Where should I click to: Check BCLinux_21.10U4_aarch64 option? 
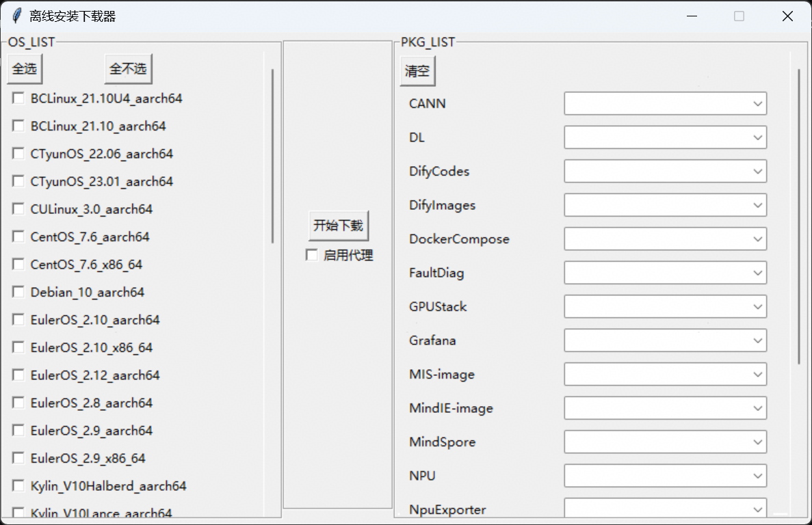tap(18, 98)
